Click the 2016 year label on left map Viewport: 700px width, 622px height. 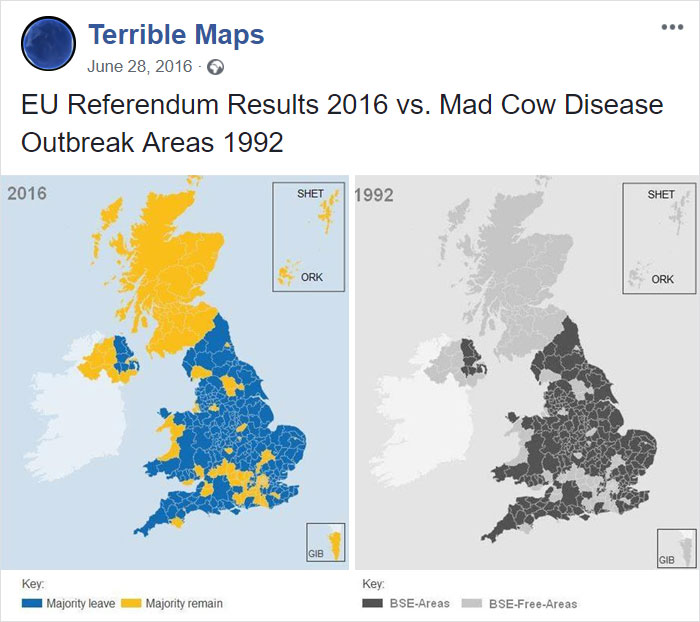pyautogui.click(x=27, y=193)
